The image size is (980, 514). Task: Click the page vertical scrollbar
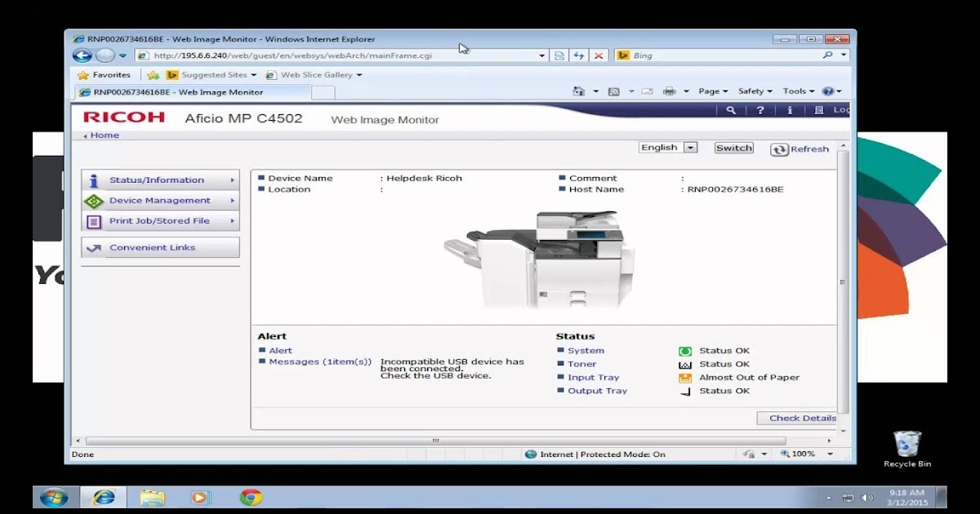tap(843, 281)
